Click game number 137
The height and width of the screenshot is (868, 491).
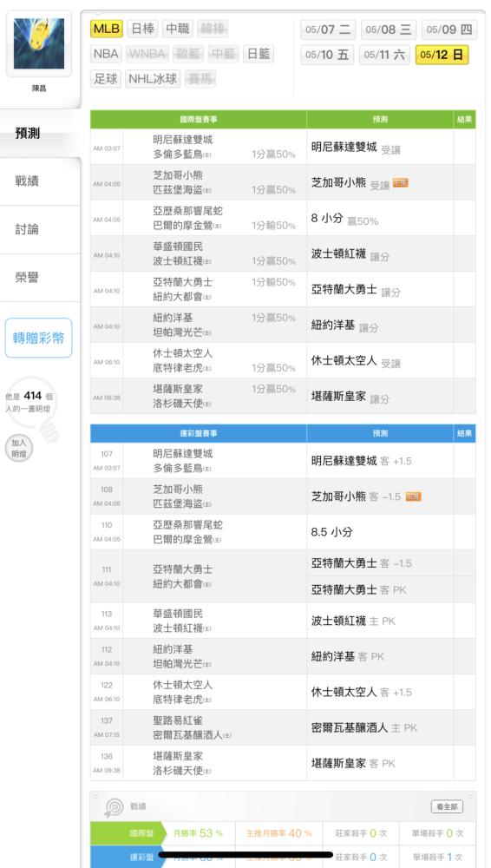107,720
